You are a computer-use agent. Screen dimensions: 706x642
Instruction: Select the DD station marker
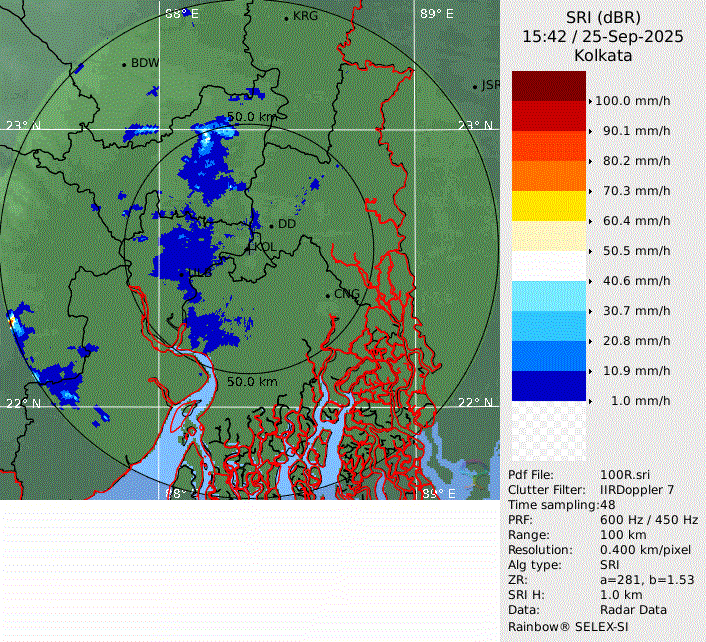[271, 225]
